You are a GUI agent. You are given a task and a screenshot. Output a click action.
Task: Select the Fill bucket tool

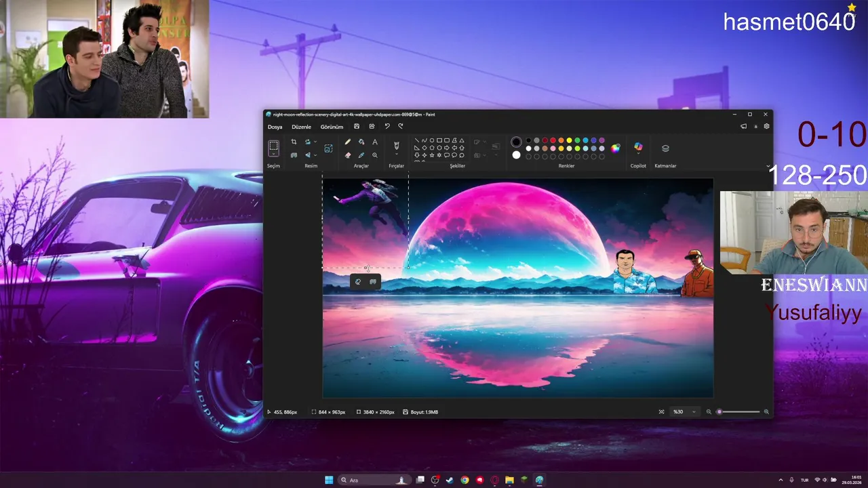click(x=361, y=142)
